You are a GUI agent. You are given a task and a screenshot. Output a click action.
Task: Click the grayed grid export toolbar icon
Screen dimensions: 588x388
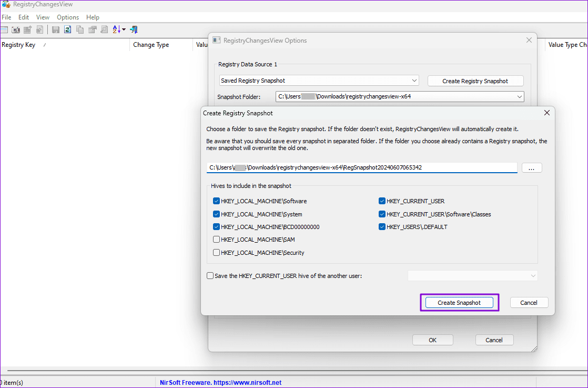28,29
